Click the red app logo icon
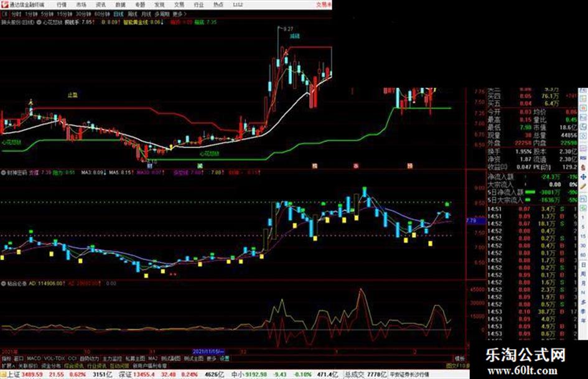 (x=4, y=4)
